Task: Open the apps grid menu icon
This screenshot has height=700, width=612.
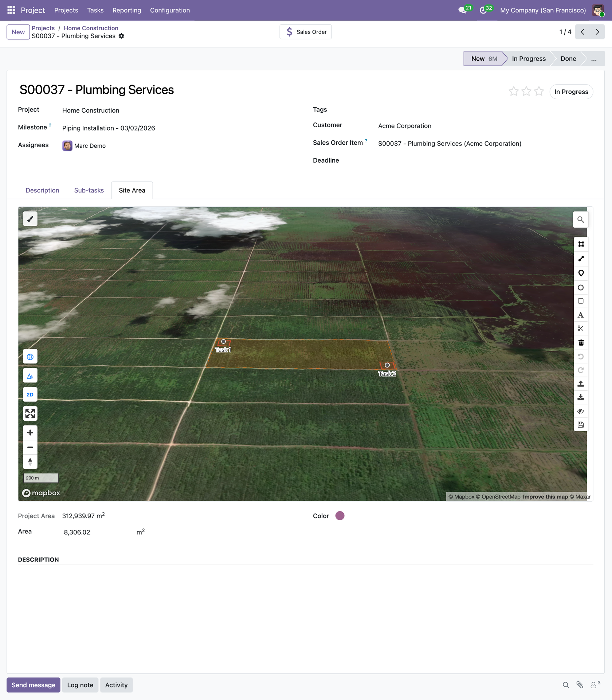Action: (11, 10)
